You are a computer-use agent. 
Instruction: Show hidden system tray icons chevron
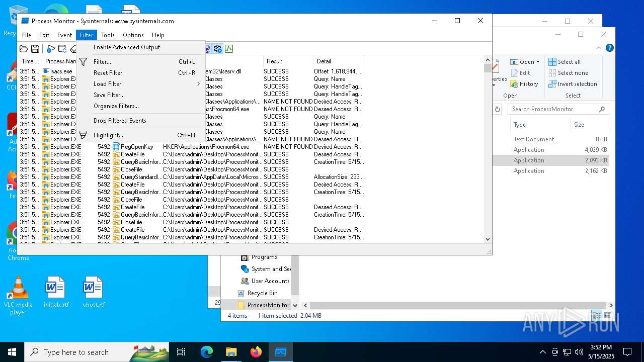point(542,352)
